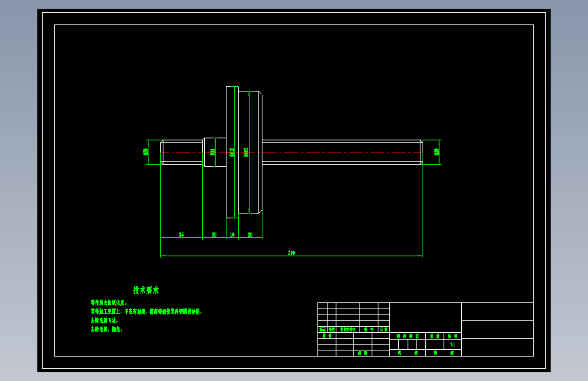The image size is (588, 381).
Task: Click the last note line ending 抛光
Action: click(x=106, y=329)
